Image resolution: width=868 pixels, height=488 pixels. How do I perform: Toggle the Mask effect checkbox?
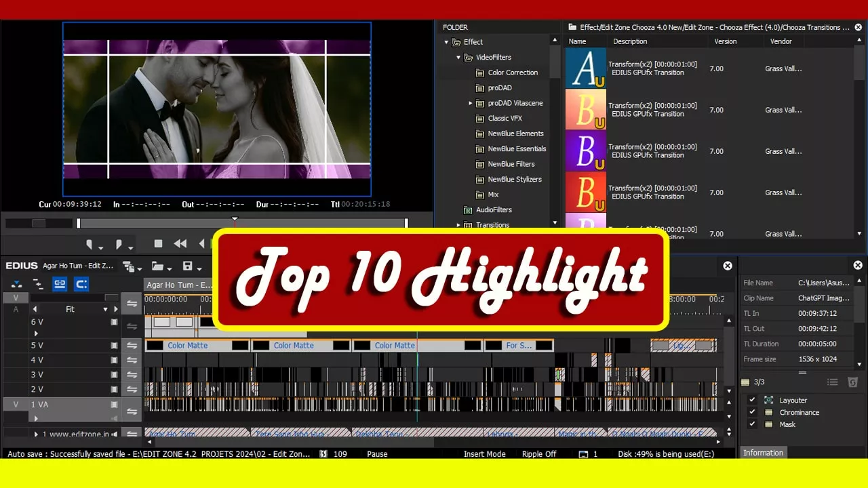point(752,424)
